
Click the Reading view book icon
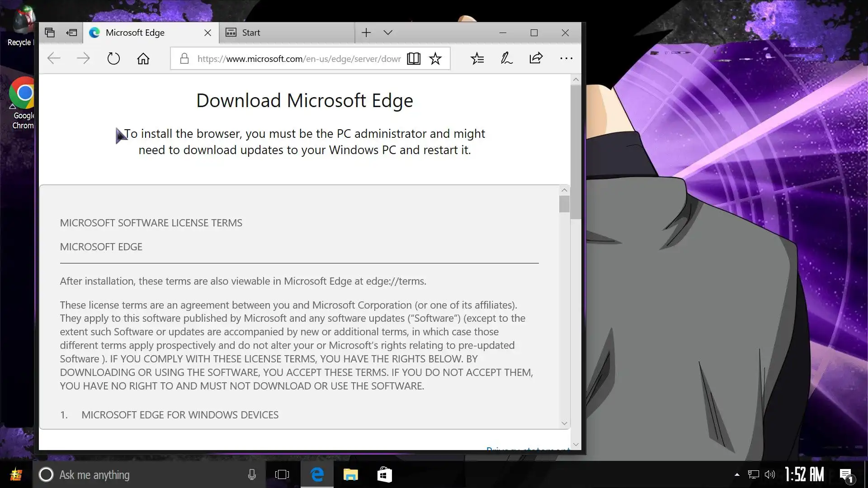[x=413, y=59]
